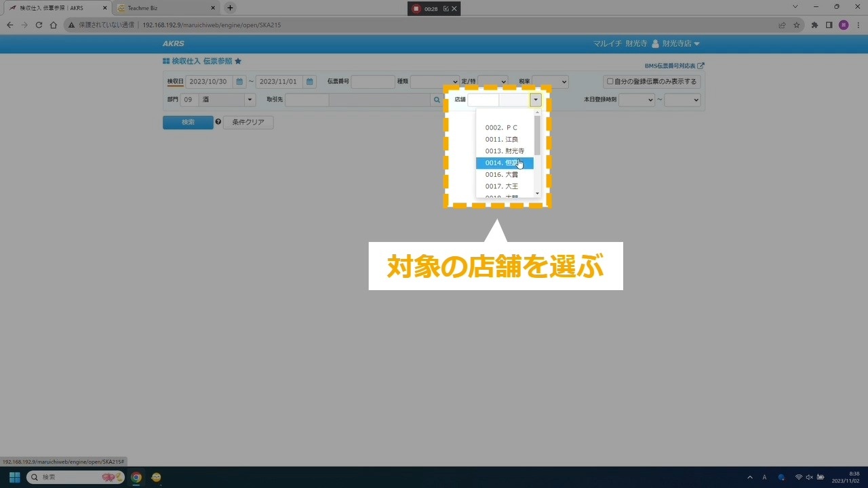Check 自分の登録伝票のみ表示する checkbox

point(610,81)
